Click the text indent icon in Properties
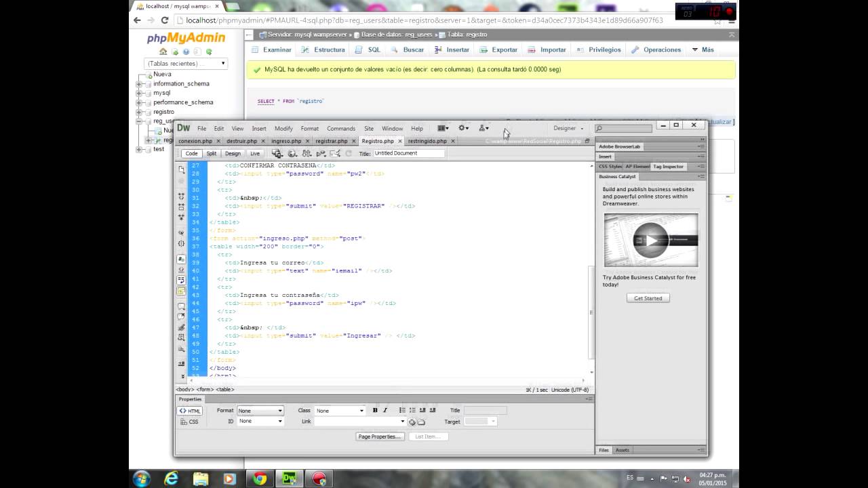 coord(433,410)
